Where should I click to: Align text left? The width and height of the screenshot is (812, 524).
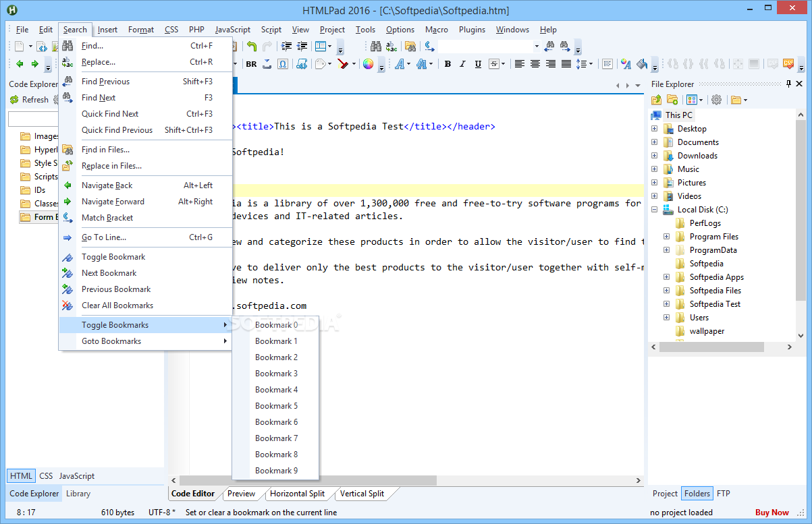click(x=519, y=64)
